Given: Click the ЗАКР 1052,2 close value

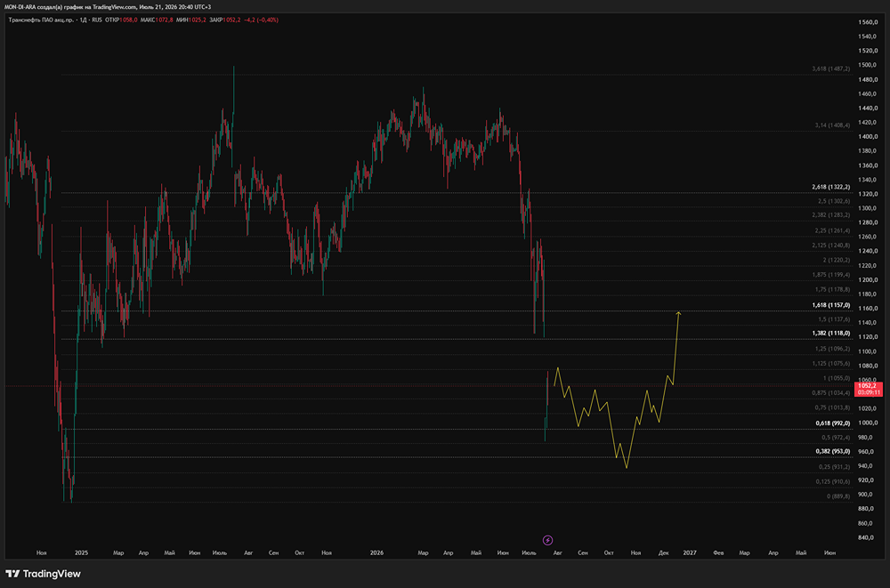Looking at the screenshot, I should [225, 20].
